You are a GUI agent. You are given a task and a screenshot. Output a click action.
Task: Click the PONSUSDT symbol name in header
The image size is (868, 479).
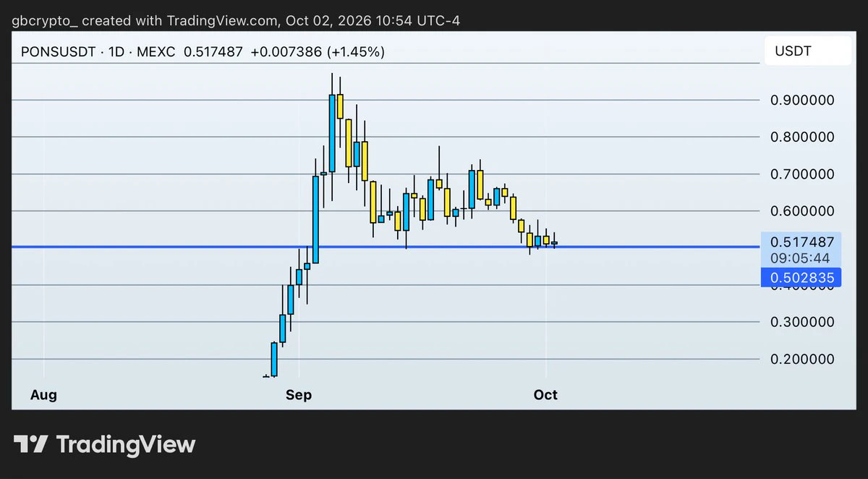click(57, 52)
